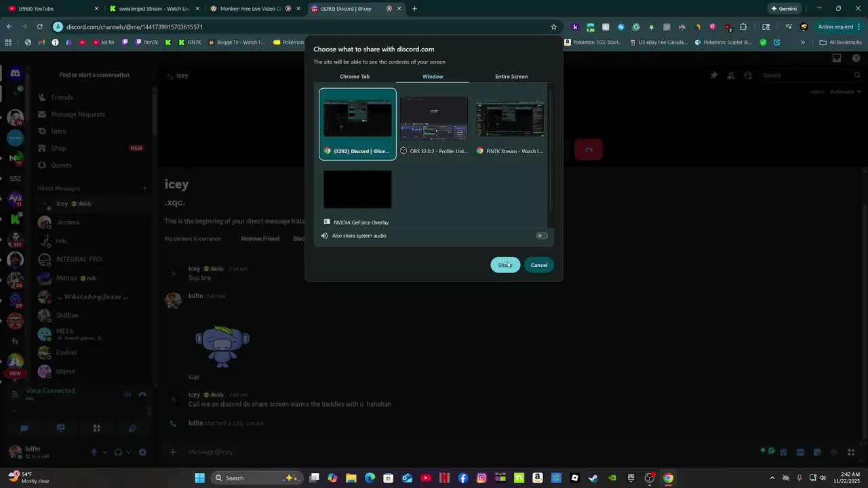Create a new direct message with plus icon
868x488 pixels.
(144, 188)
